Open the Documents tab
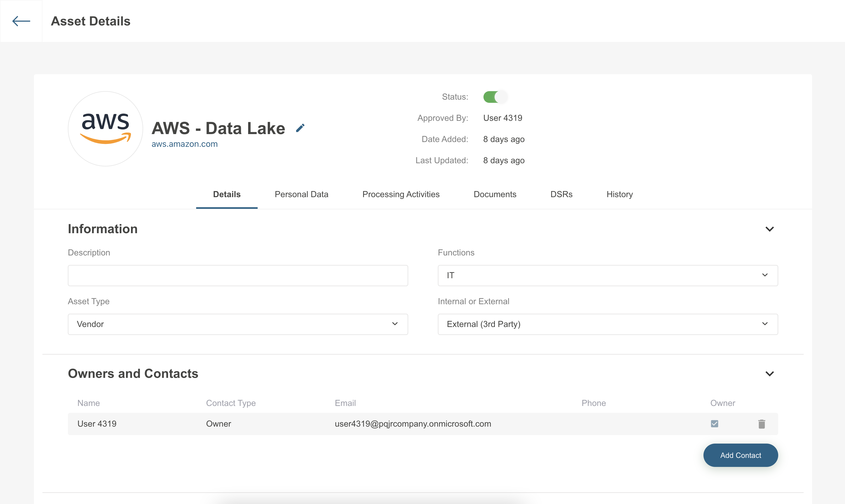 (x=495, y=194)
